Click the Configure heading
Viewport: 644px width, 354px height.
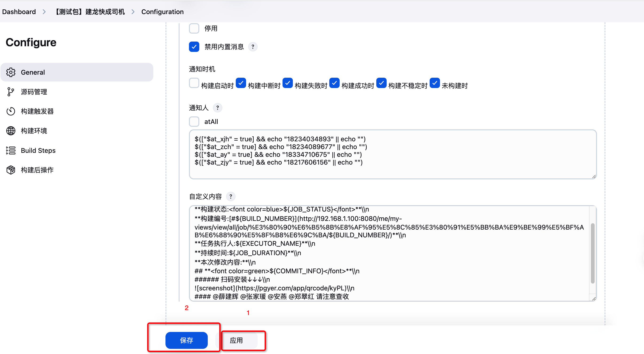pos(31,42)
